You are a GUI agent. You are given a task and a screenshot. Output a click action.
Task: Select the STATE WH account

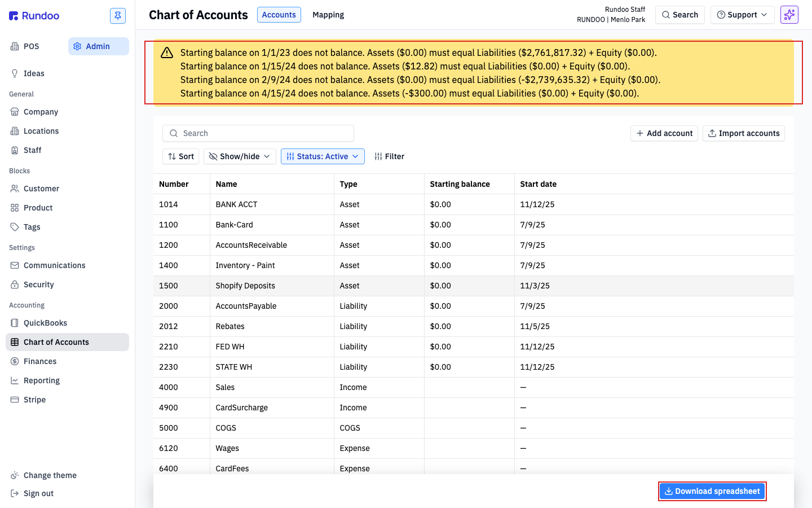[x=474, y=367]
